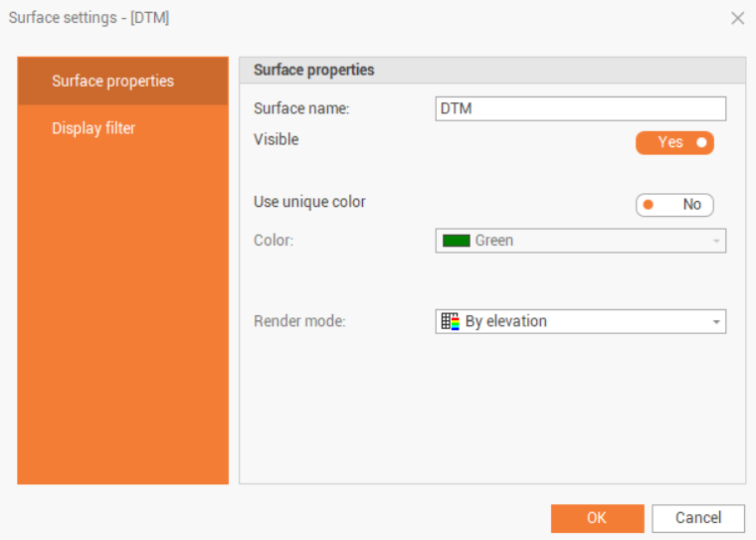Click the Surface name text field
This screenshot has width=756, height=540.
click(x=580, y=108)
